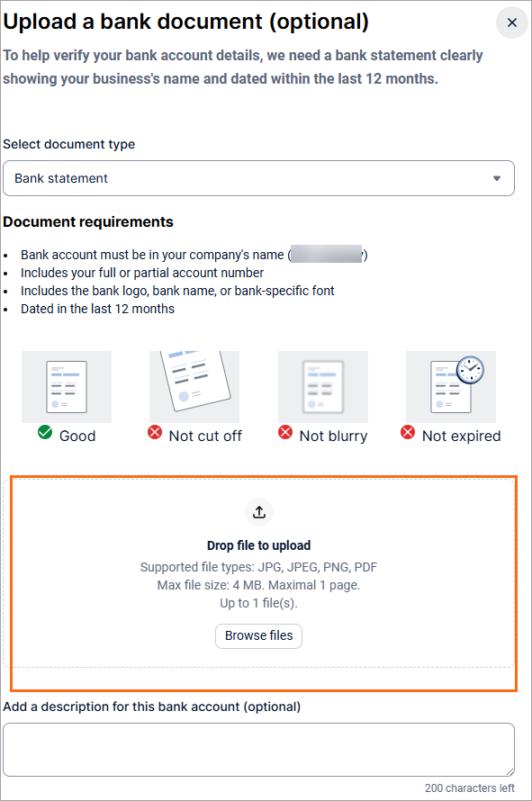532x801 pixels.
Task: Click 'Includes the bank logo, bank name' requirement
Action: (177, 291)
